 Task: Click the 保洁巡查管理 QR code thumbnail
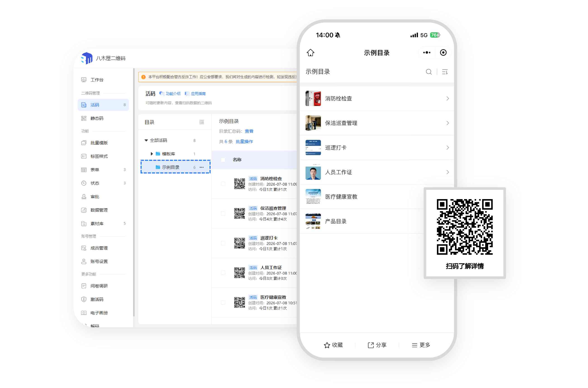[x=240, y=214]
